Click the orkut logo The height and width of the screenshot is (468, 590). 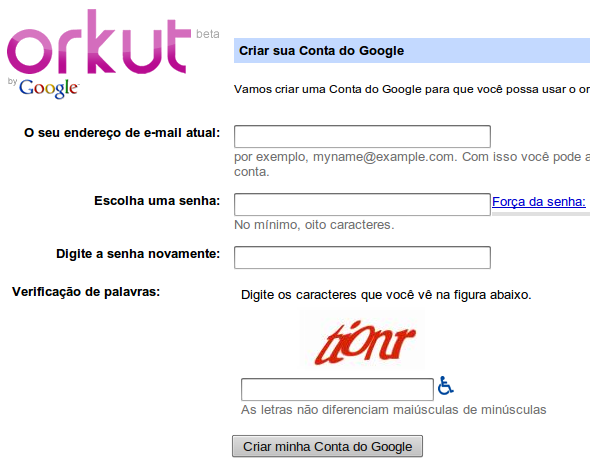click(x=99, y=42)
